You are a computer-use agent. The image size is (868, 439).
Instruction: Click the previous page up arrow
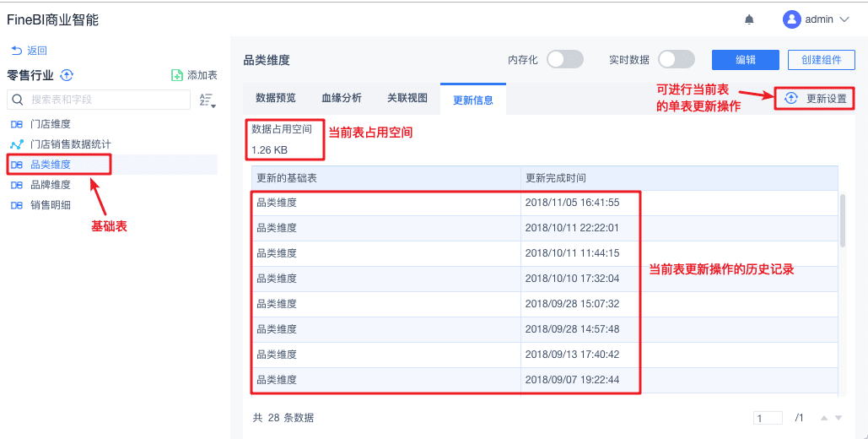(824, 418)
